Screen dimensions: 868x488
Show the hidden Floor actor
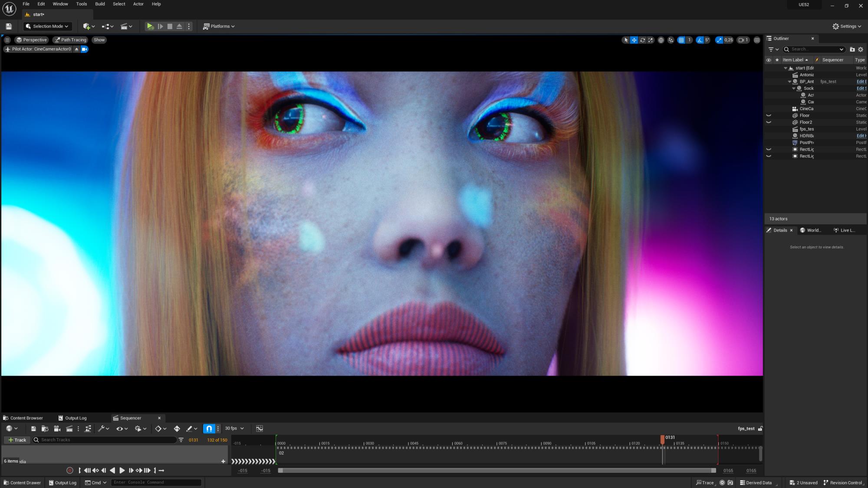769,115
